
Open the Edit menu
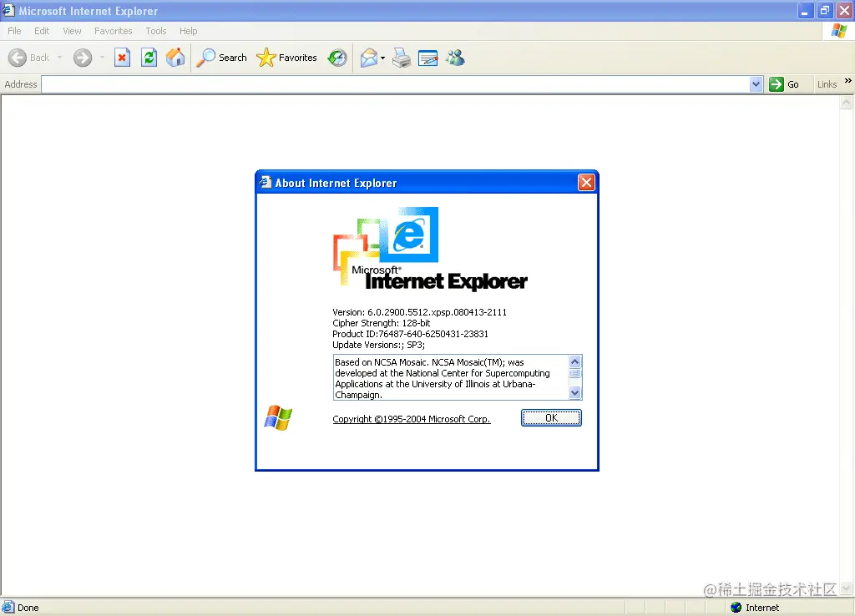click(x=42, y=31)
